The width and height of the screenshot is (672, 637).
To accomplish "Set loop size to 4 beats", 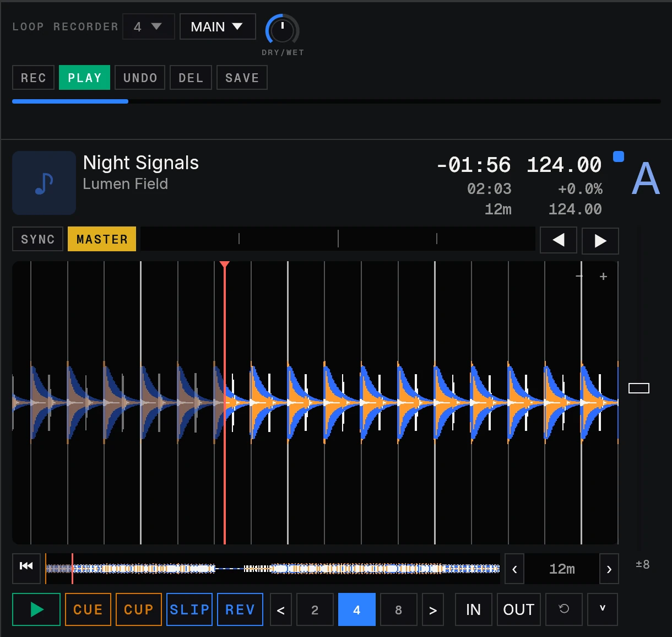I will pos(357,610).
